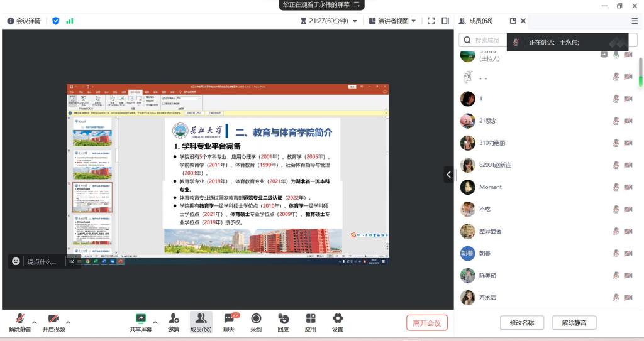644x341 pixels.
Task: Open the 回应 reactions icon
Action: (283, 319)
